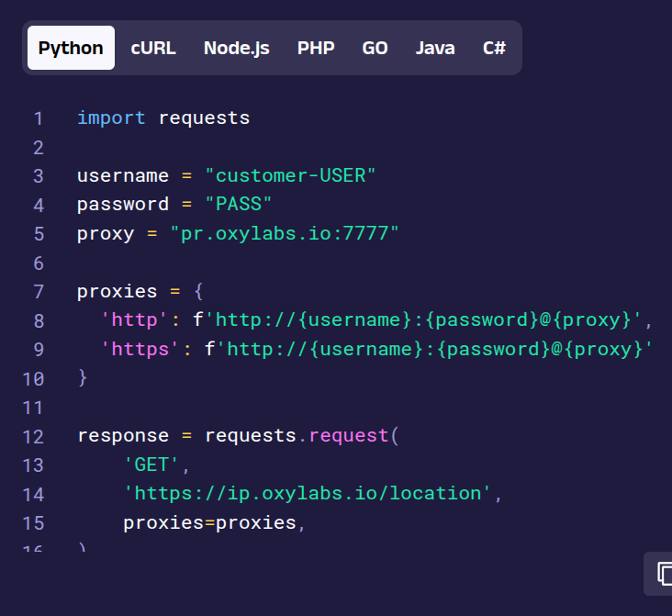Select the Python tab

pyautogui.click(x=71, y=48)
